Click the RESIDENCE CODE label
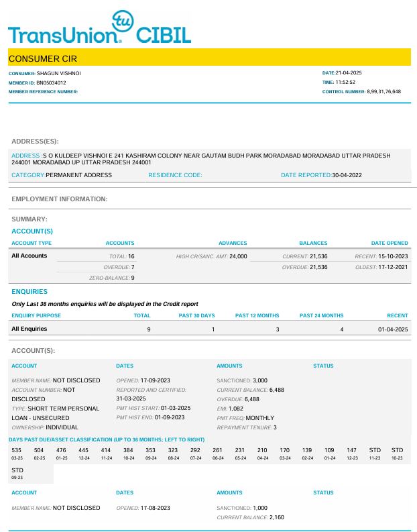Image resolution: width=417 pixels, height=532 pixels. [175, 175]
